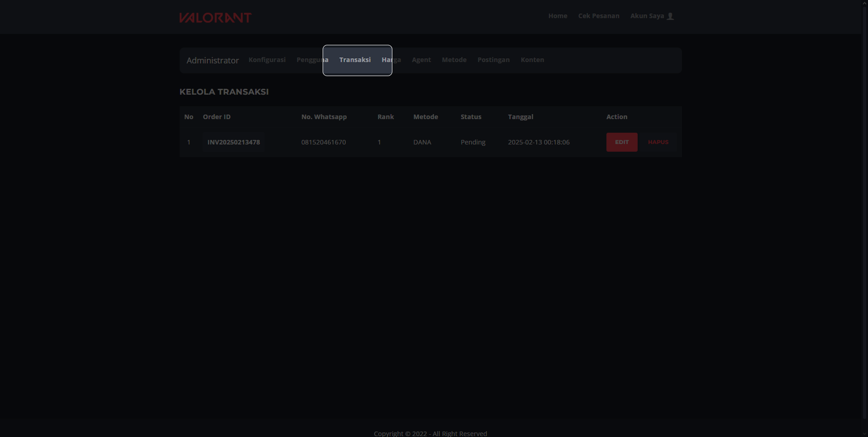Click the page vertical scrollbar

pyautogui.click(x=864, y=213)
